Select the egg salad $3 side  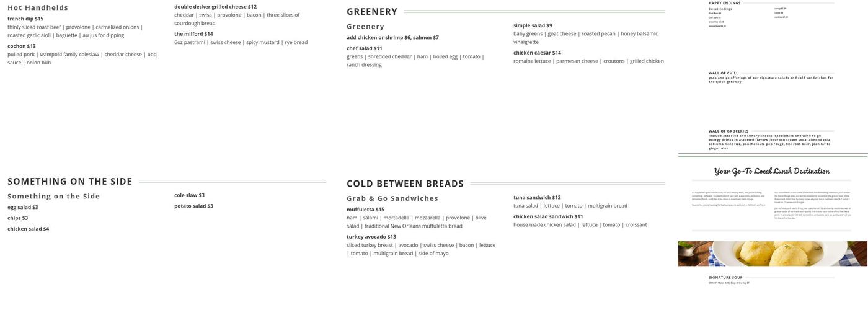pos(23,208)
